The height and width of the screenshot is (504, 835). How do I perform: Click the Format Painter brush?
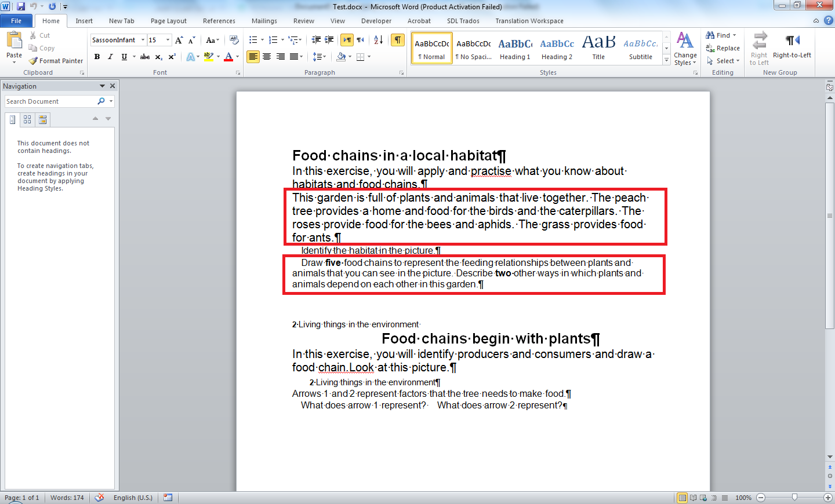click(x=34, y=61)
